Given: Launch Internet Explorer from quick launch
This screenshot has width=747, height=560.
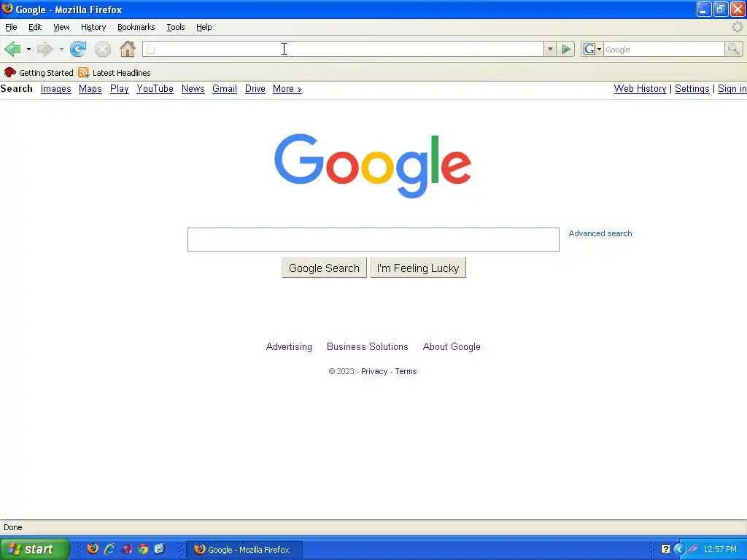Looking at the screenshot, I should (109, 549).
